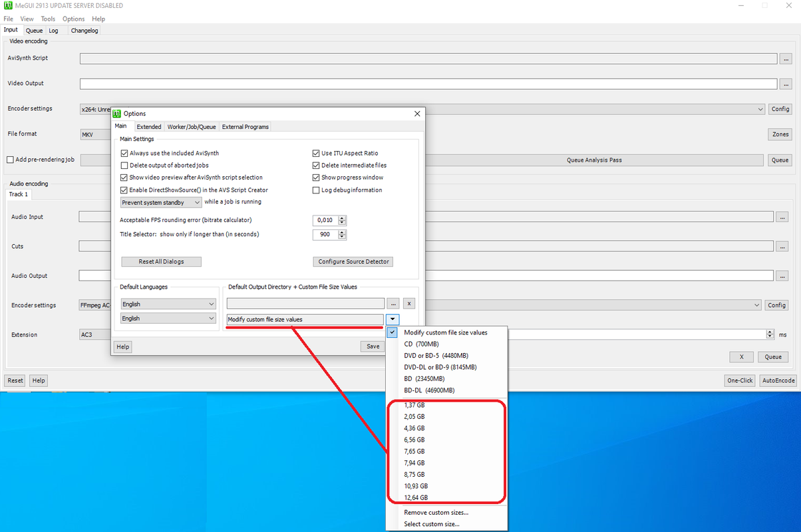Image resolution: width=801 pixels, height=532 pixels.
Task: Open the audio Extension AC3 dropdown
Action: (x=94, y=334)
